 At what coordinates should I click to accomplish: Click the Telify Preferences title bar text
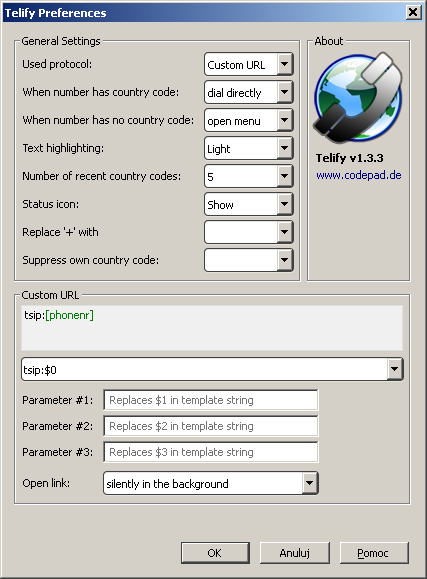pos(55,13)
